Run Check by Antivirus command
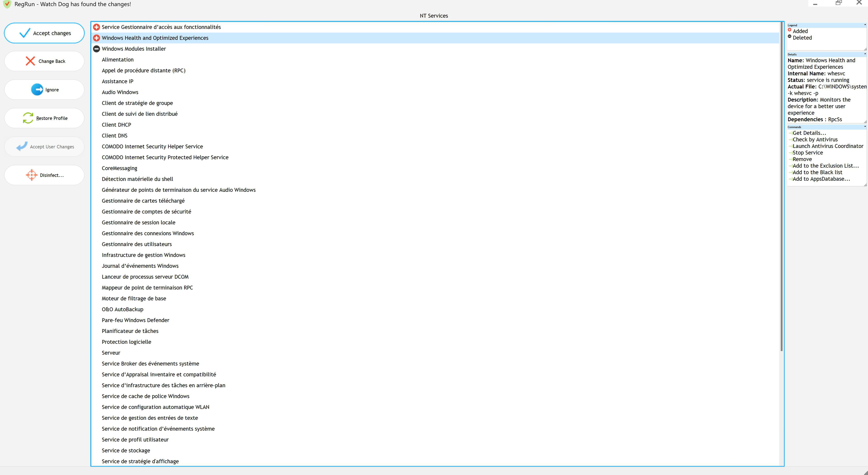 pos(815,139)
